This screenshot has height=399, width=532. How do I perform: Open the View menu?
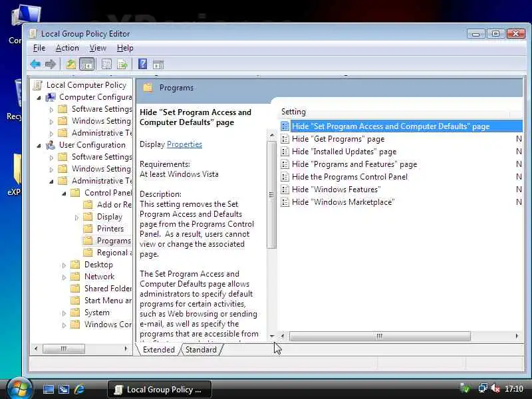coord(98,48)
